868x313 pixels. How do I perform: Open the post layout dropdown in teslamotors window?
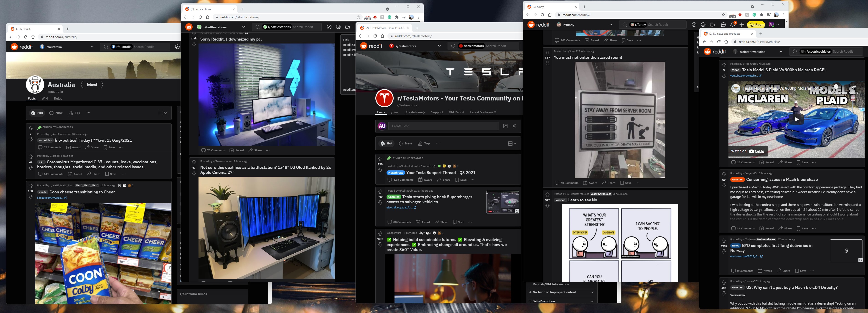pyautogui.click(x=512, y=143)
